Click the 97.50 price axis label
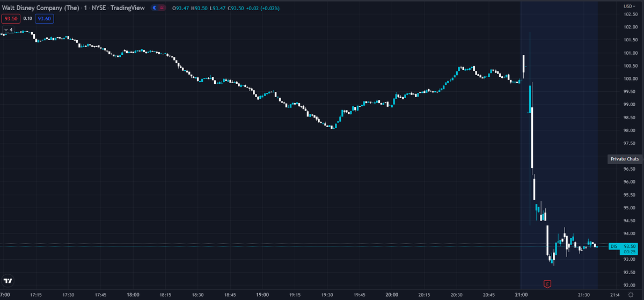This screenshot has width=644, height=300. [630, 143]
